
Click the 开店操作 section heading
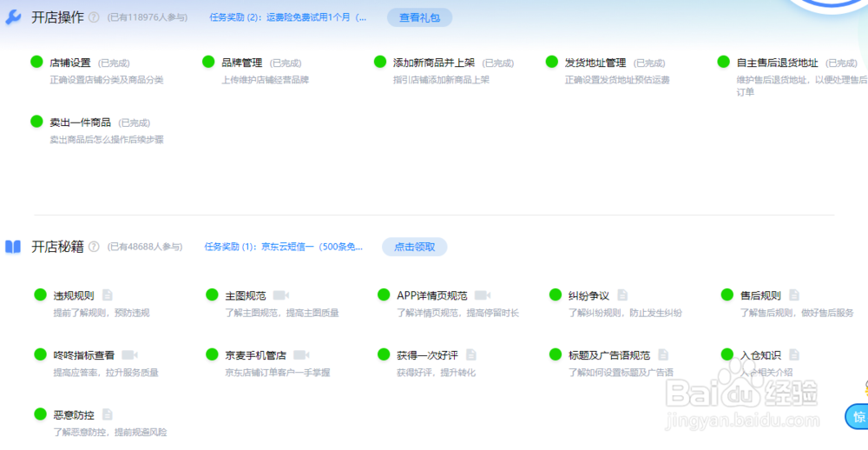[x=57, y=17]
